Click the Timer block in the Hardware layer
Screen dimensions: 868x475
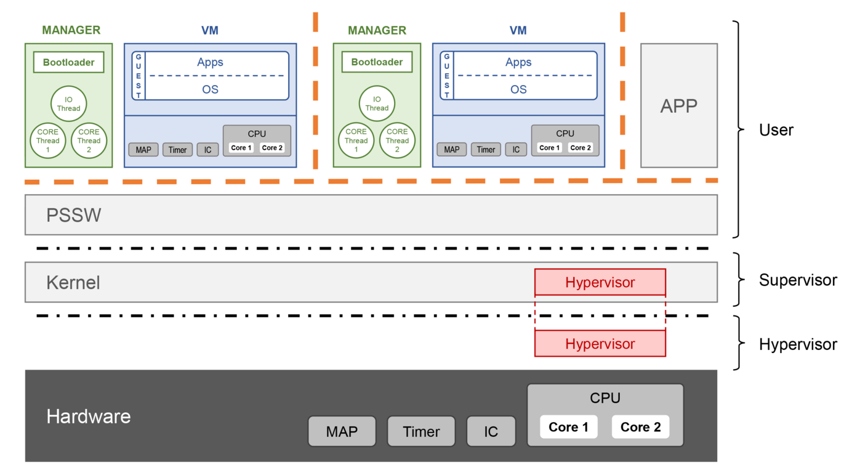point(421,431)
